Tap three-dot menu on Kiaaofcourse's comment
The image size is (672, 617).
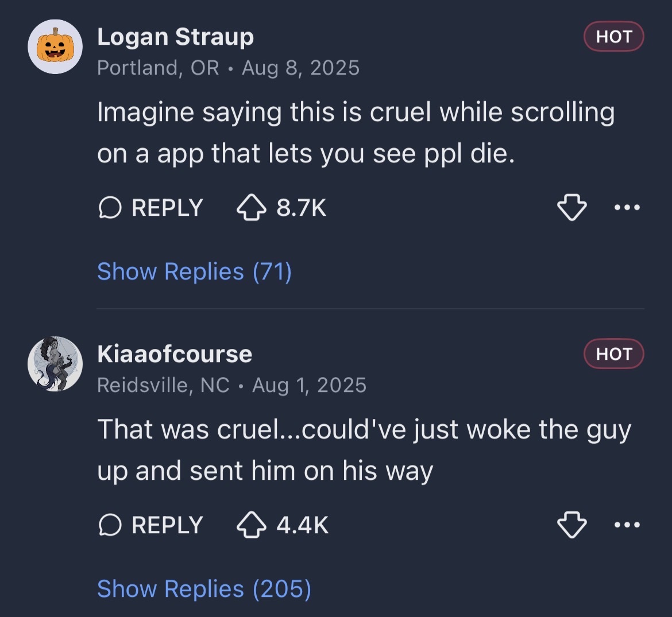click(x=627, y=525)
